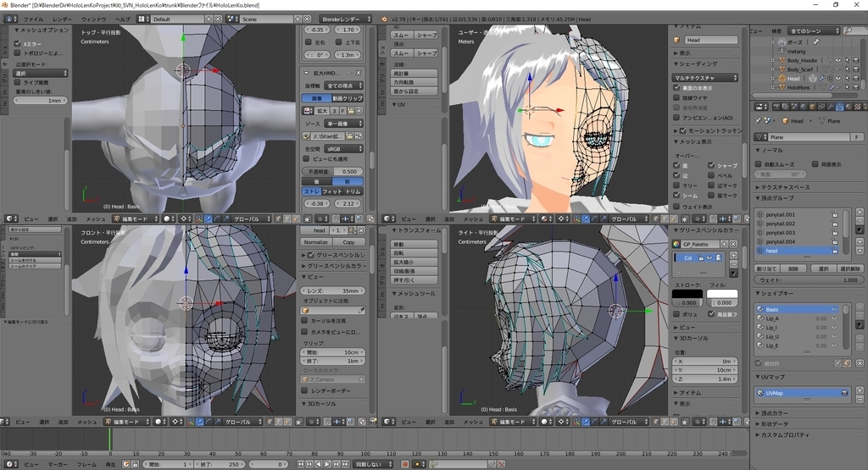
Task: Open the Modifiers wrench tab
Action: point(830,106)
